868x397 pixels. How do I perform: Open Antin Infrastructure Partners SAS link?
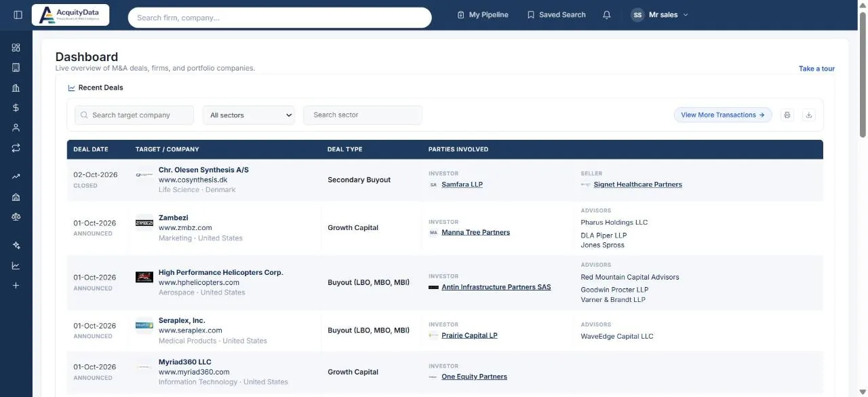tap(496, 287)
